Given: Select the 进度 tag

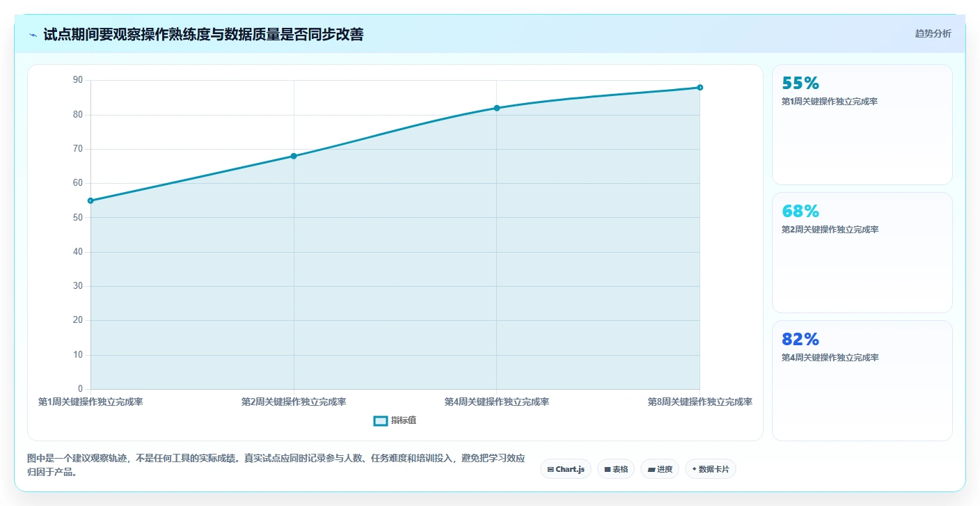Looking at the screenshot, I should [660, 469].
